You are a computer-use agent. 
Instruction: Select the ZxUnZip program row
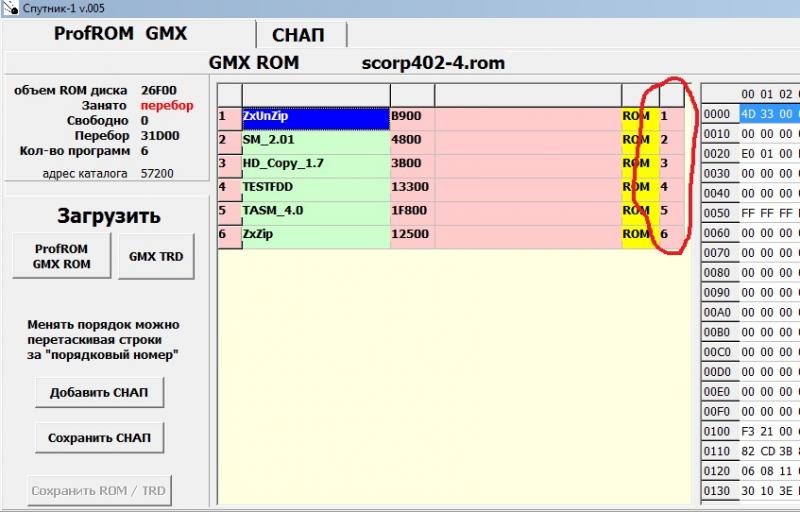314,117
